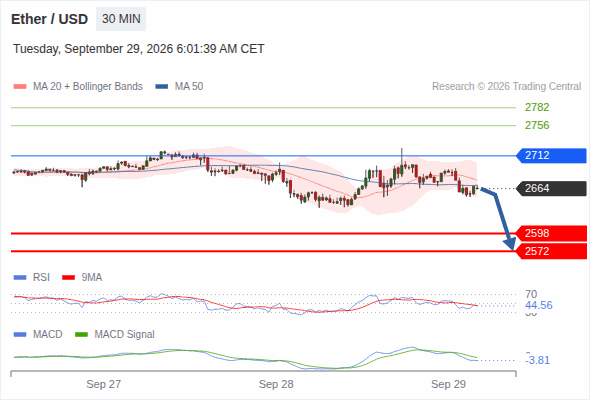Click the red 2598 support price tag
The height and width of the screenshot is (400, 590).
(x=551, y=233)
